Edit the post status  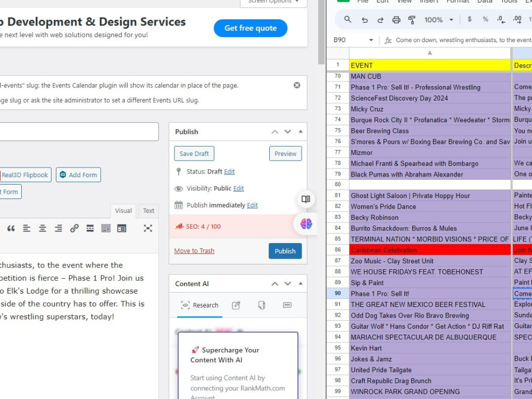point(229,172)
